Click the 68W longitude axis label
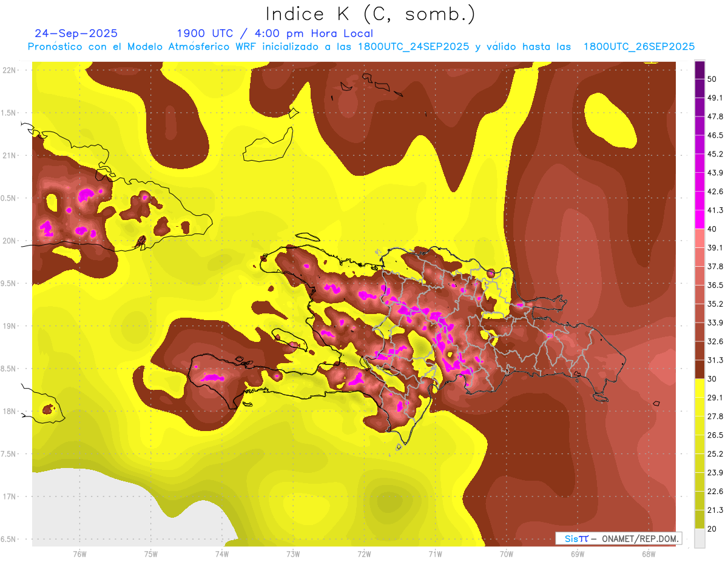Viewport: 728px width, 562px height. 648,553
